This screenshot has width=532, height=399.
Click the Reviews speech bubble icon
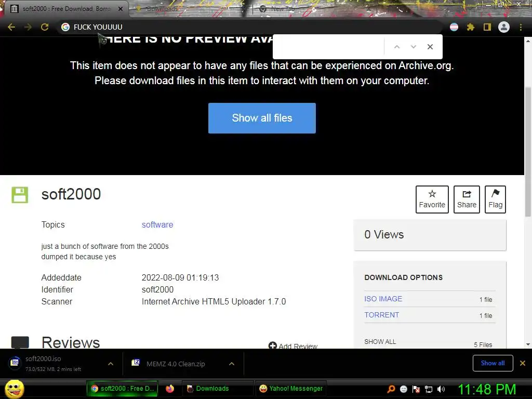pos(20,342)
